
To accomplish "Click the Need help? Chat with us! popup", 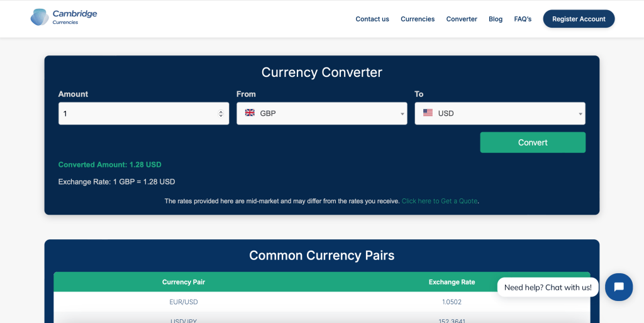I will [548, 287].
